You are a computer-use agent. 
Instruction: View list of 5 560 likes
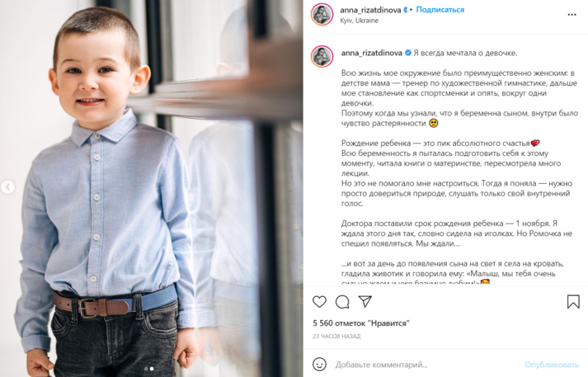click(x=361, y=323)
